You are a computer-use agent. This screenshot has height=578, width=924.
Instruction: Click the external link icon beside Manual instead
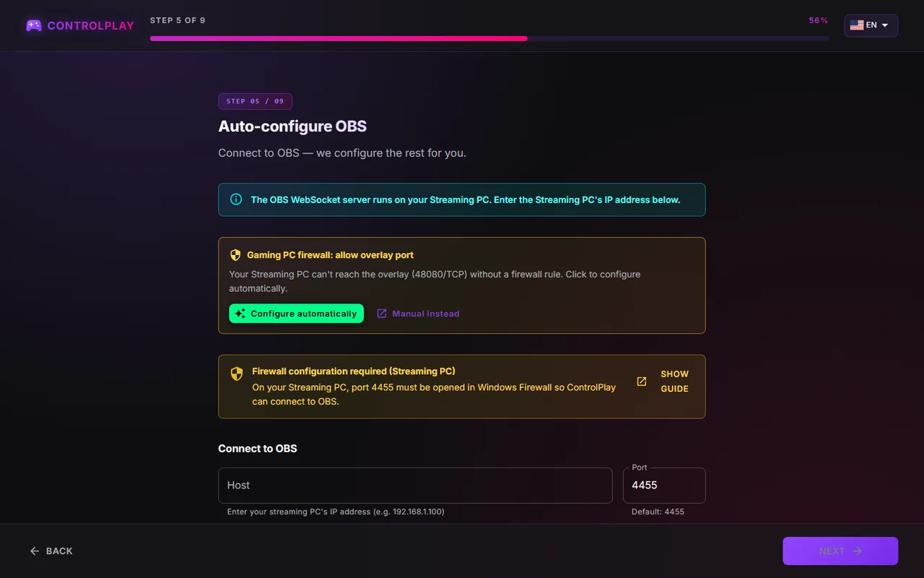point(382,314)
